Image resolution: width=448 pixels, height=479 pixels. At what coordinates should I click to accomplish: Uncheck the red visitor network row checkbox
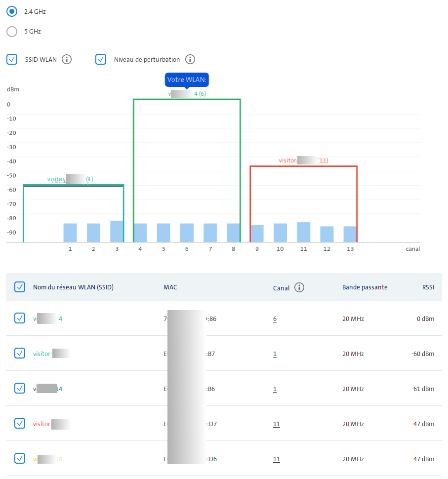point(20,424)
